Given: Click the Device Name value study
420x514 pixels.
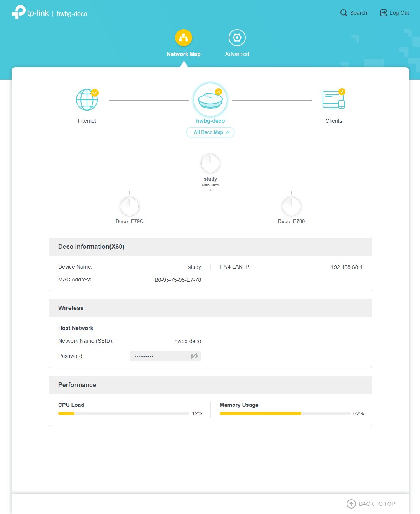Looking at the screenshot, I should click(x=194, y=267).
